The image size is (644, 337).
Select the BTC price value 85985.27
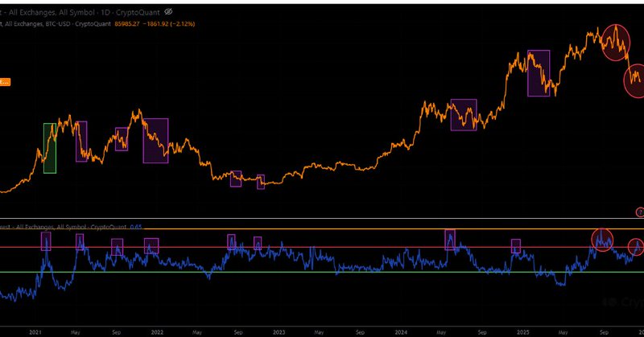(x=127, y=24)
